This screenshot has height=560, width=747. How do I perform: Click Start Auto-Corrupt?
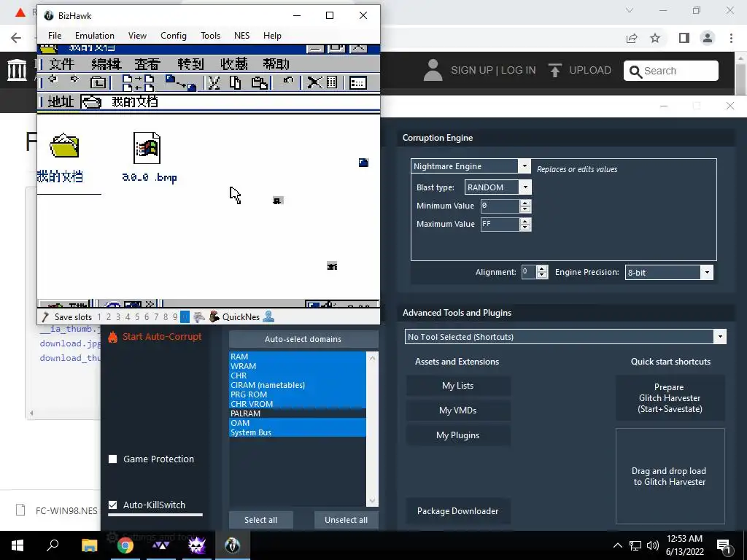(162, 337)
